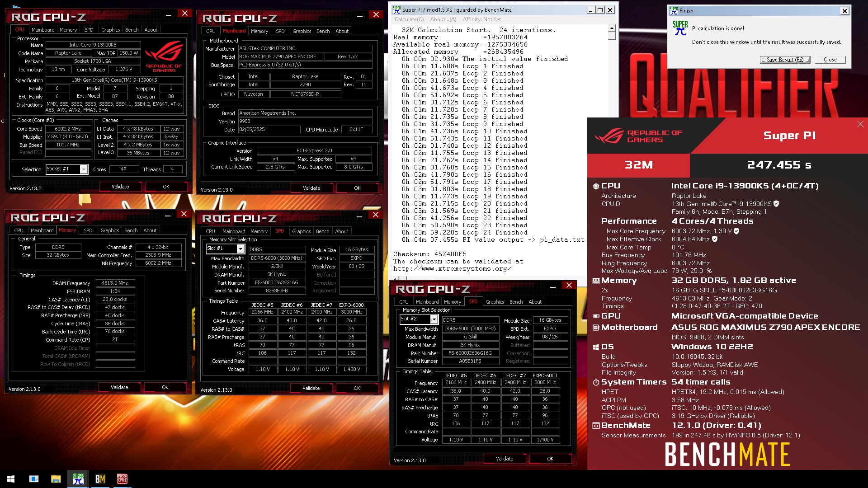Image resolution: width=868 pixels, height=488 pixels.
Task: Open the taskbar window icon beside Start
Action: click(x=34, y=479)
